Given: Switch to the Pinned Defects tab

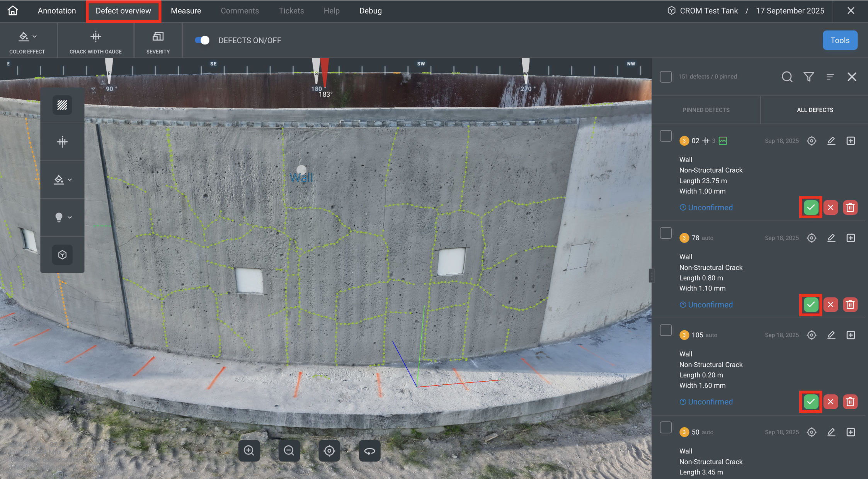Looking at the screenshot, I should point(706,110).
